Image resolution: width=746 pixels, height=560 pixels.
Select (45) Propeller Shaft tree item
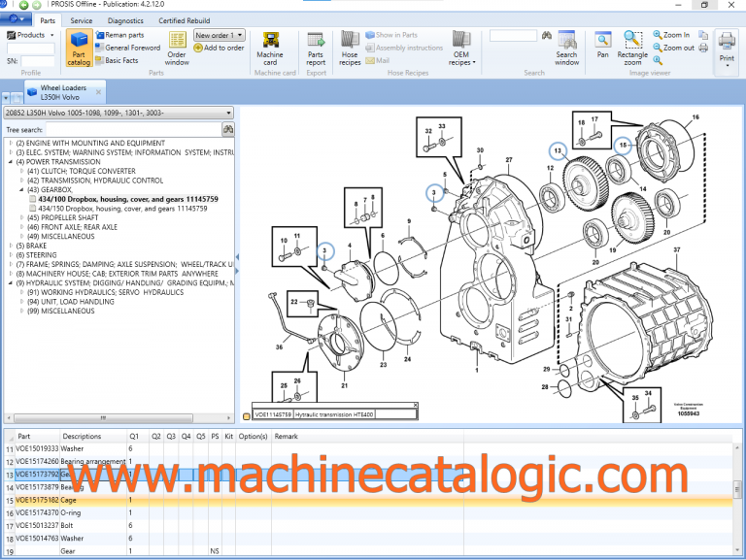(x=63, y=217)
